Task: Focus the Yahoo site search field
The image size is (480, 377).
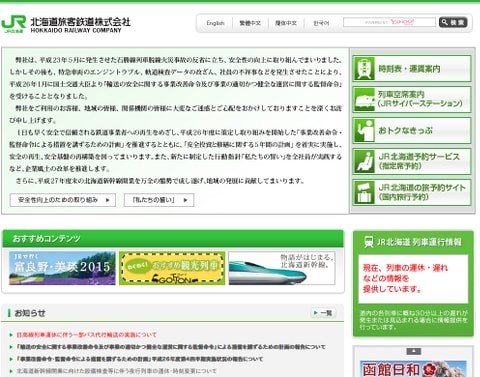Action: (389, 22)
